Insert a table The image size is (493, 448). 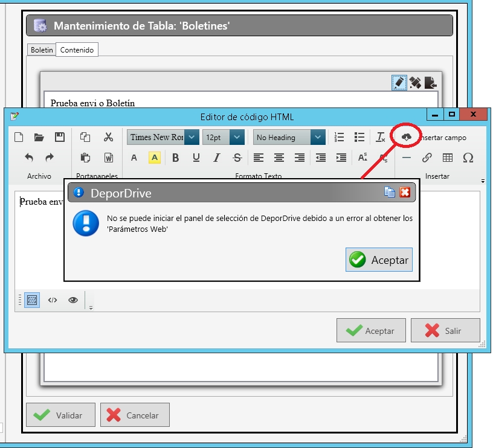(x=448, y=158)
